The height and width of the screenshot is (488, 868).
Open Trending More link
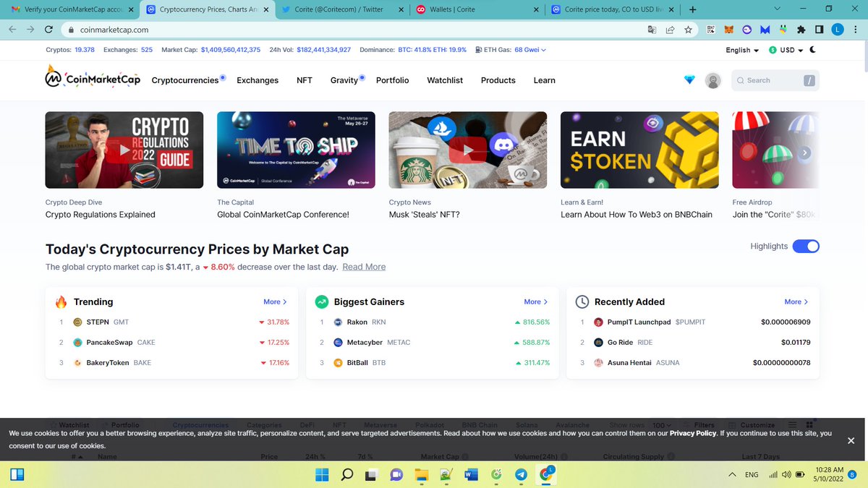point(275,301)
